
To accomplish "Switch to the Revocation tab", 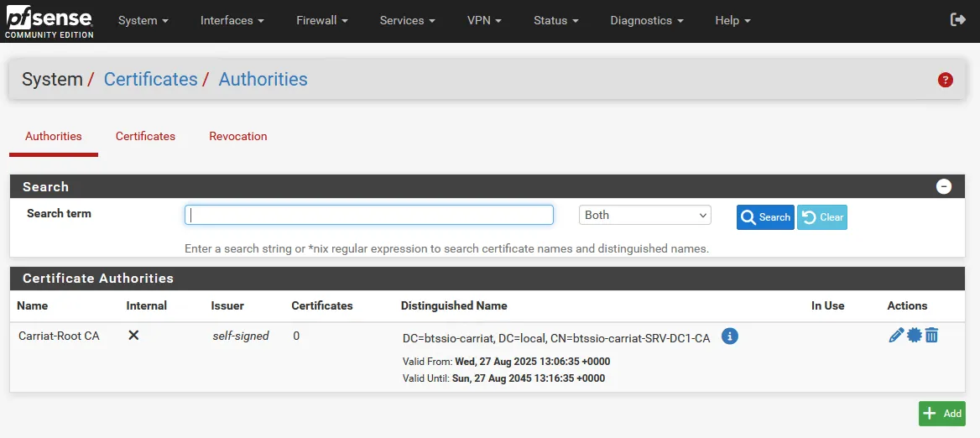I will click(238, 136).
